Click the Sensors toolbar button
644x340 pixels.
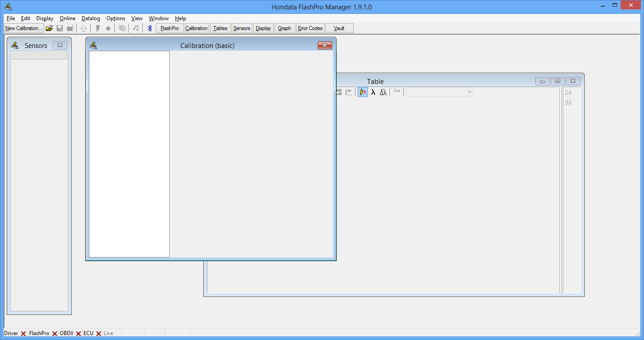[x=241, y=28]
